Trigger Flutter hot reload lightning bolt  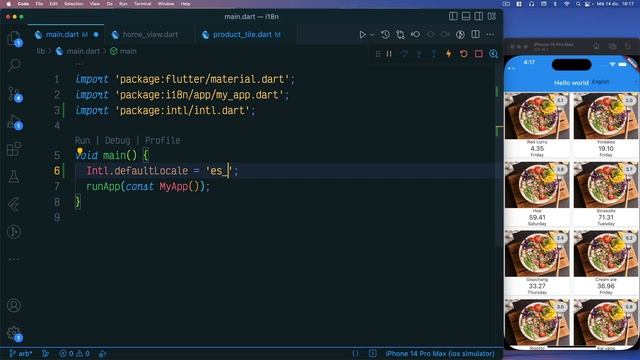pos(449,54)
